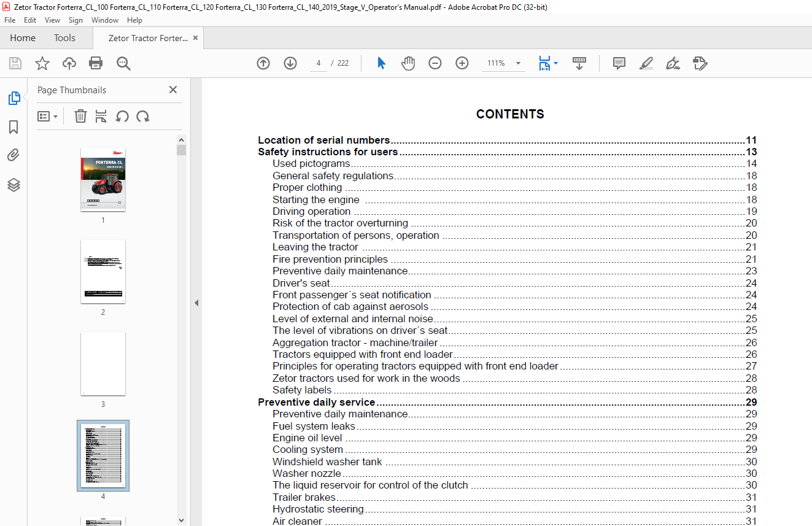The height and width of the screenshot is (526, 812).
Task: Click thumbnails scrollbar down arrow
Action: point(181,520)
